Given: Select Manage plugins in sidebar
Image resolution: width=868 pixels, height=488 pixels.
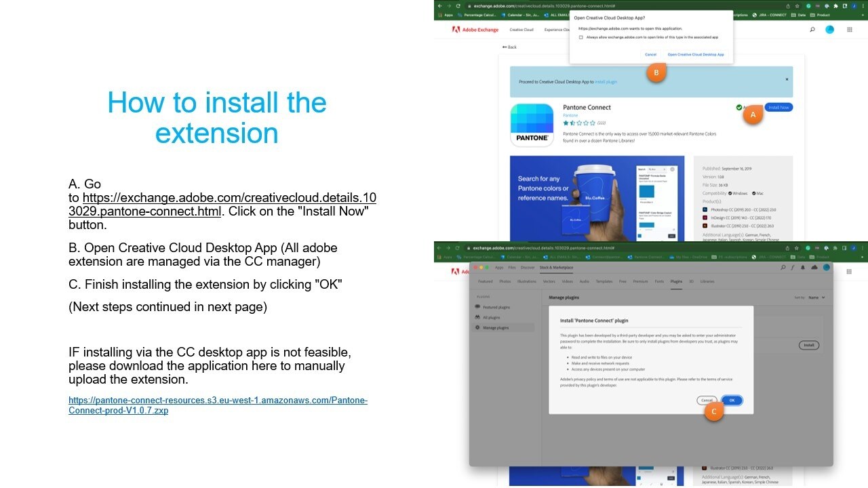Looking at the screenshot, I should 505,328.
